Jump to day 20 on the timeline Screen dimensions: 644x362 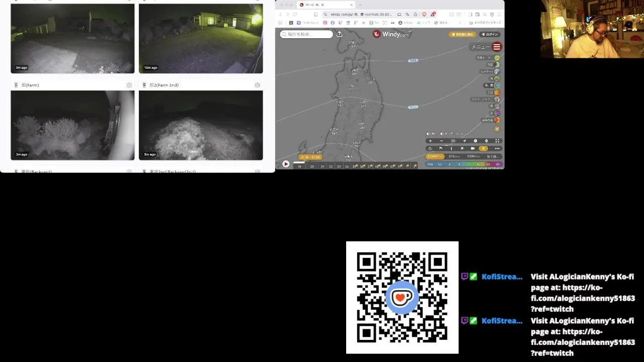(x=312, y=166)
